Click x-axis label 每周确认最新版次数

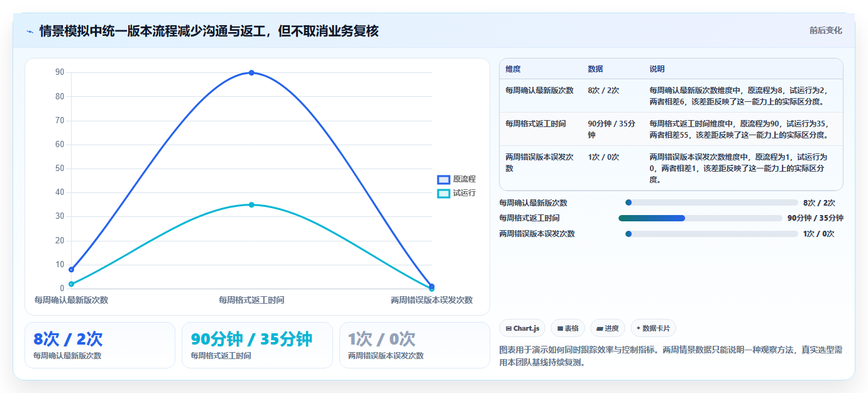[71, 300]
